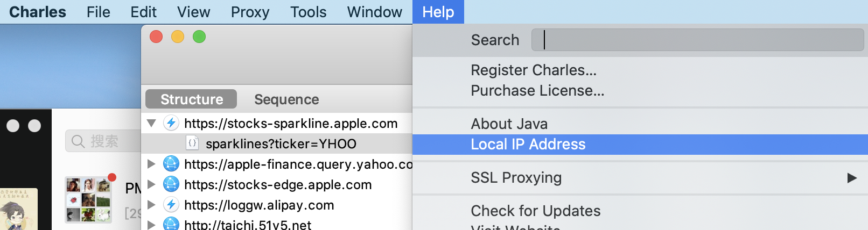
Task: Click the magnifier icon in the 搜索 box
Action: [x=78, y=141]
